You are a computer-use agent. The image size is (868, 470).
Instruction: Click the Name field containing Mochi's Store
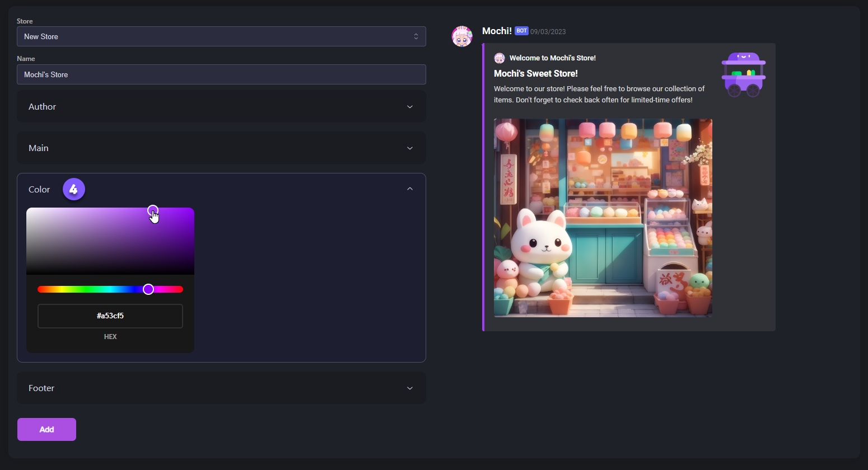(221, 74)
